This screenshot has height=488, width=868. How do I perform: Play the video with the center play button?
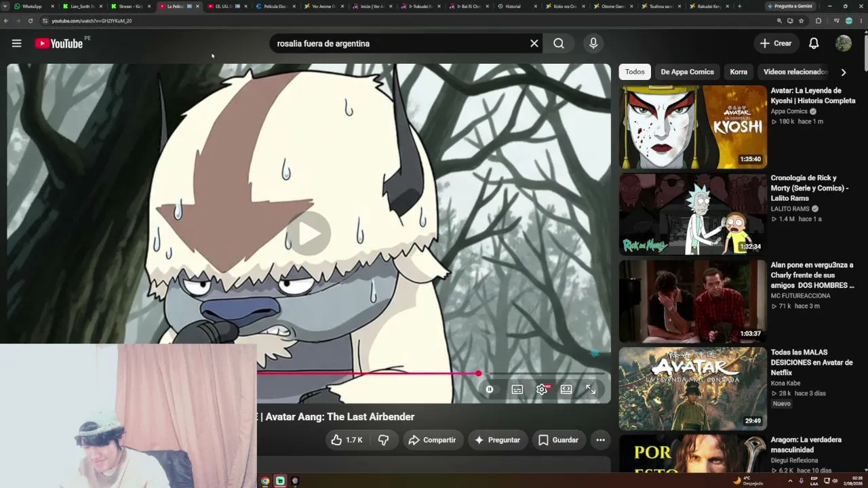pyautogui.click(x=309, y=233)
